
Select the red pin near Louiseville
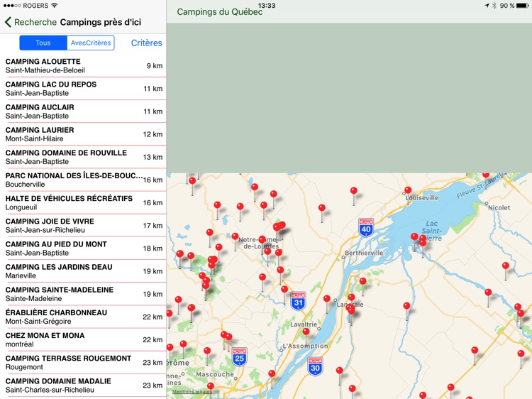tap(408, 191)
